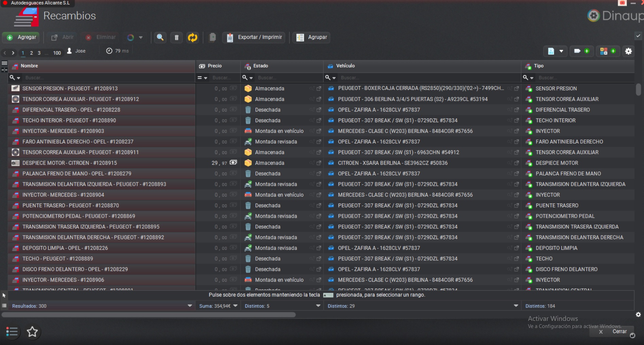Open the report document dropdown arrow
The width and height of the screenshot is (644, 345).
click(x=561, y=51)
